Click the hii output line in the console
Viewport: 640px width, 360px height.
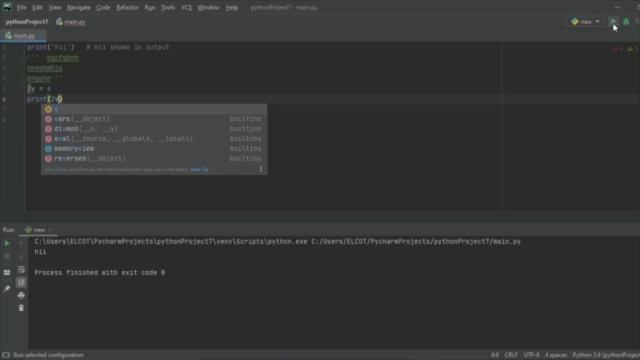[40, 252]
